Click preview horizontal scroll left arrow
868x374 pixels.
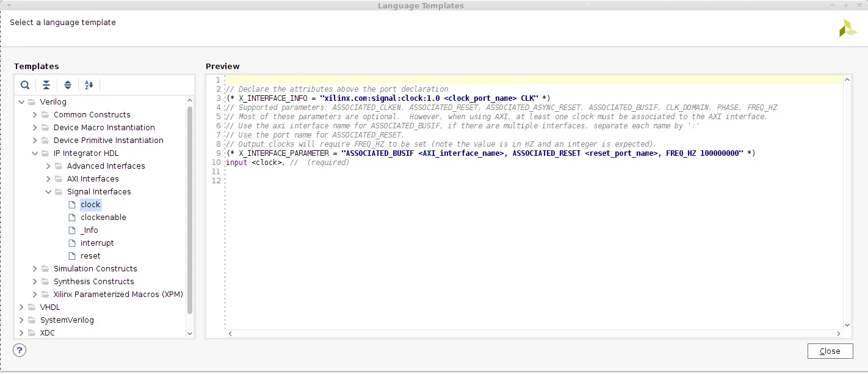tap(230, 334)
